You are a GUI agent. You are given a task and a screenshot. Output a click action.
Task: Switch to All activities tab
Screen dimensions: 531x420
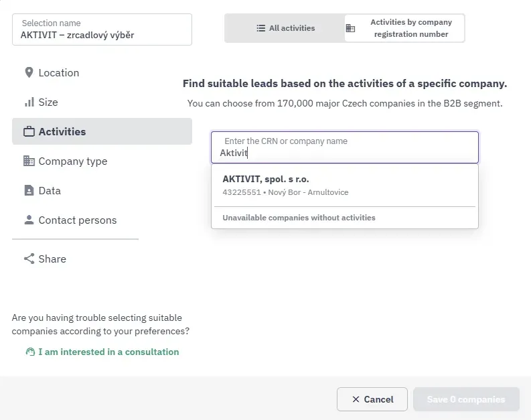285,28
